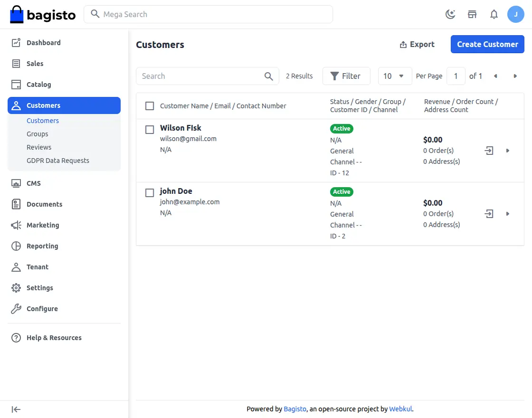Click the wilson@gmail.com email text
Screen dimensions: 532x418
(188, 139)
